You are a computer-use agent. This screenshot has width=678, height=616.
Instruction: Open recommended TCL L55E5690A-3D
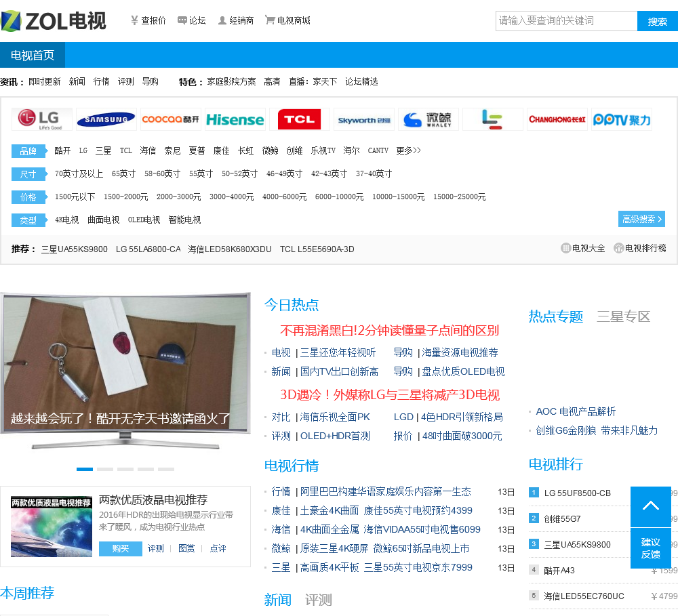coord(317,249)
